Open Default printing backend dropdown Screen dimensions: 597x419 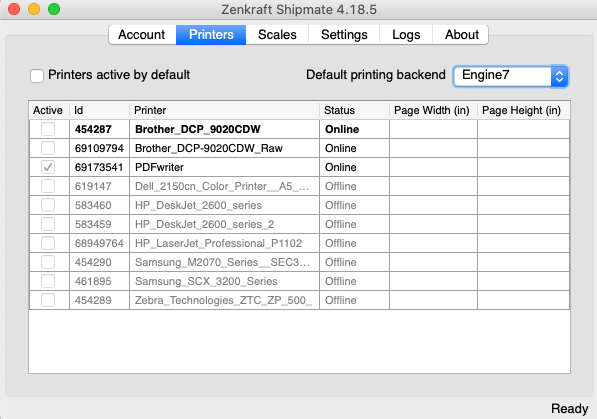pyautogui.click(x=511, y=76)
